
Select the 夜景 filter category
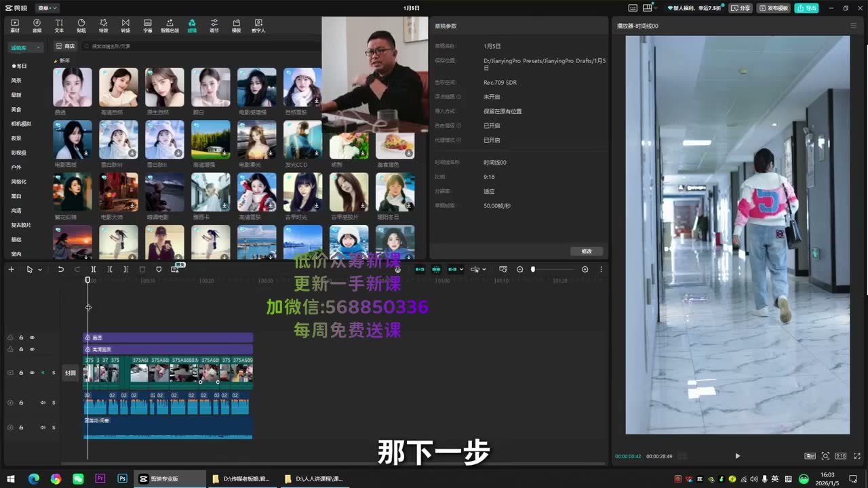pyautogui.click(x=16, y=138)
